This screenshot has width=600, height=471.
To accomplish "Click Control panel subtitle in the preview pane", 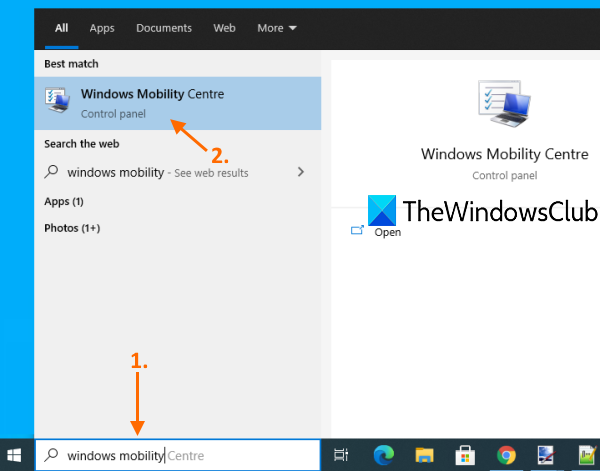I will [x=504, y=176].
